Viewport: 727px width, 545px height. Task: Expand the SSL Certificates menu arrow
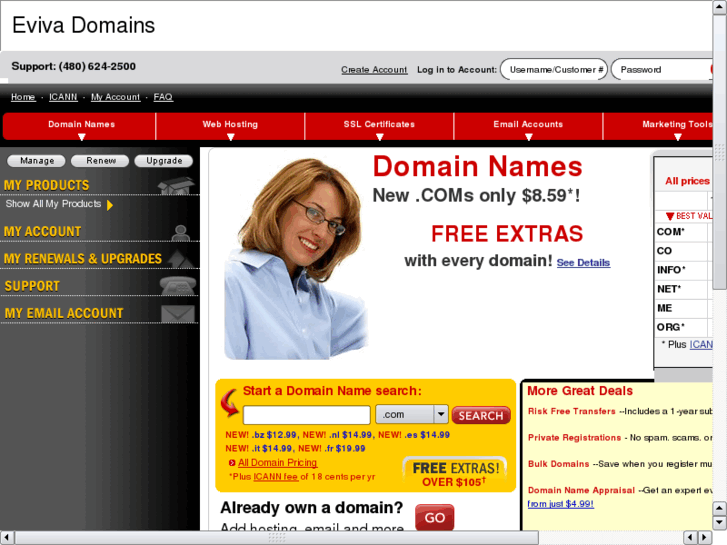[380, 137]
